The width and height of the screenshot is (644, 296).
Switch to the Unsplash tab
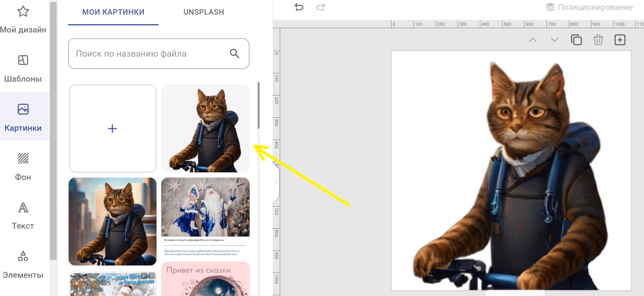[x=204, y=12]
